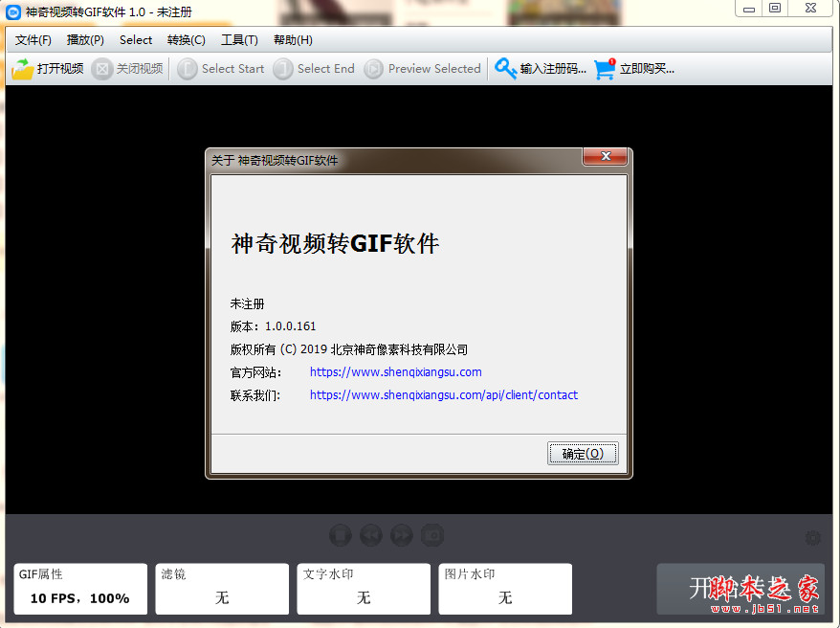Open purchase page via the shopping cart icon
Viewport: 840px width, 628px height.
tap(604, 68)
